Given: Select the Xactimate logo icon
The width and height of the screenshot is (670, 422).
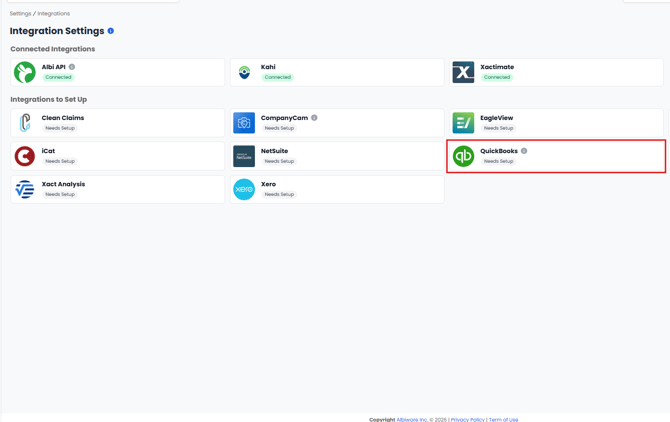Looking at the screenshot, I should click(x=463, y=72).
